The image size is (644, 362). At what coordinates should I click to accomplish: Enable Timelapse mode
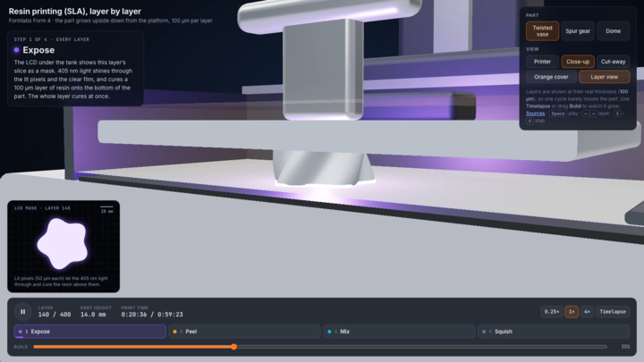613,312
